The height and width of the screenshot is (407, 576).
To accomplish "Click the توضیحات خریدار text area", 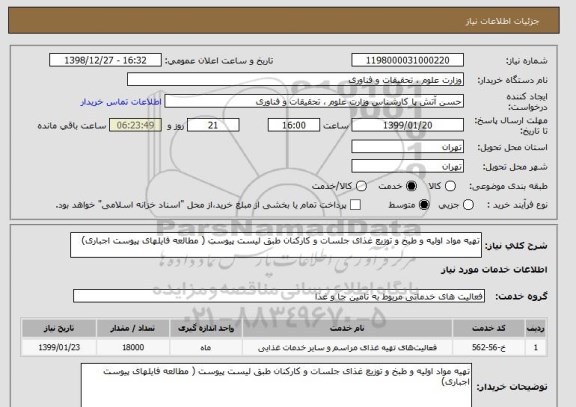I will [276, 385].
